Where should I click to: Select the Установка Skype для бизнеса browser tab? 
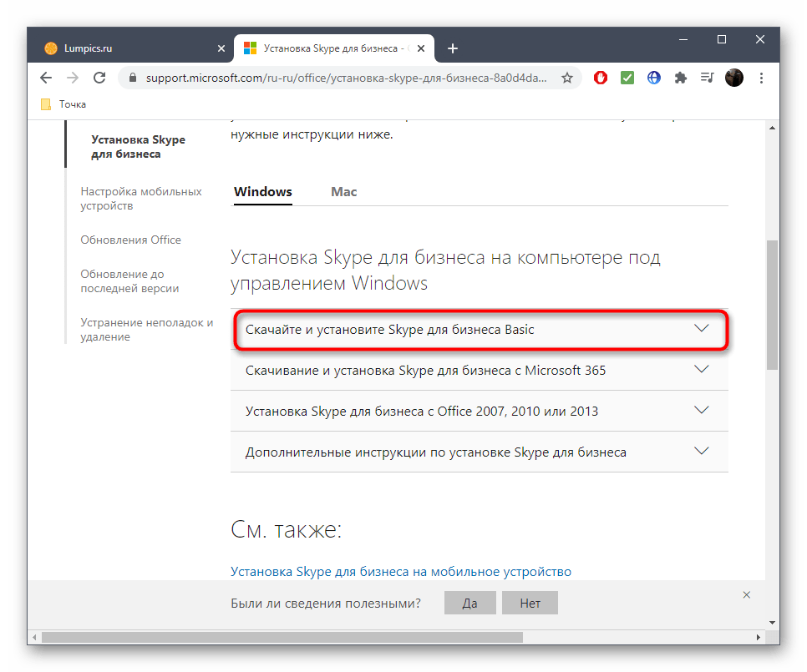(334, 48)
